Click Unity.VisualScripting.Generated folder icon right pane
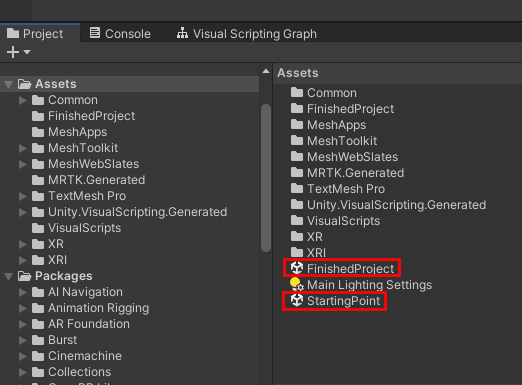522x385 pixels. (297, 204)
